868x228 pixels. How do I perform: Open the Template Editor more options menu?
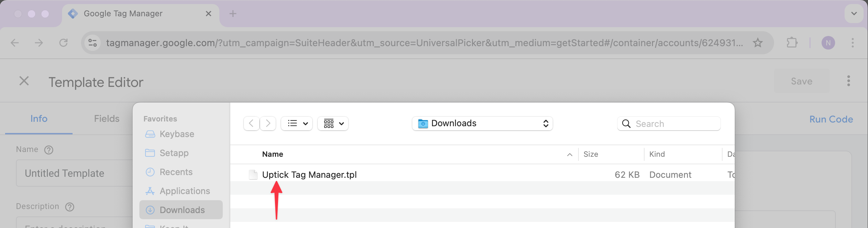pyautogui.click(x=848, y=81)
